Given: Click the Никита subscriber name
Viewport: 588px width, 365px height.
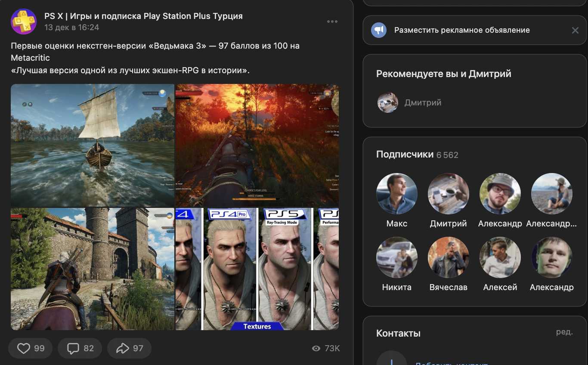Looking at the screenshot, I should point(397,287).
